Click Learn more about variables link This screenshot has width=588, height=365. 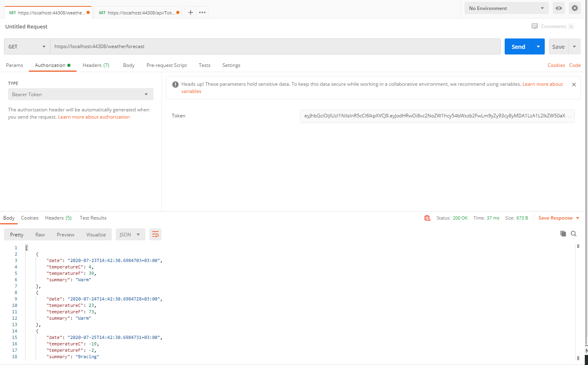tap(543, 84)
